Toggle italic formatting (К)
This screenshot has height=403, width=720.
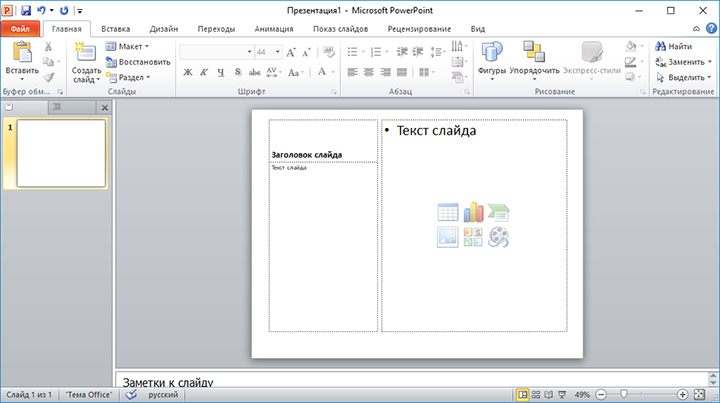coord(203,72)
